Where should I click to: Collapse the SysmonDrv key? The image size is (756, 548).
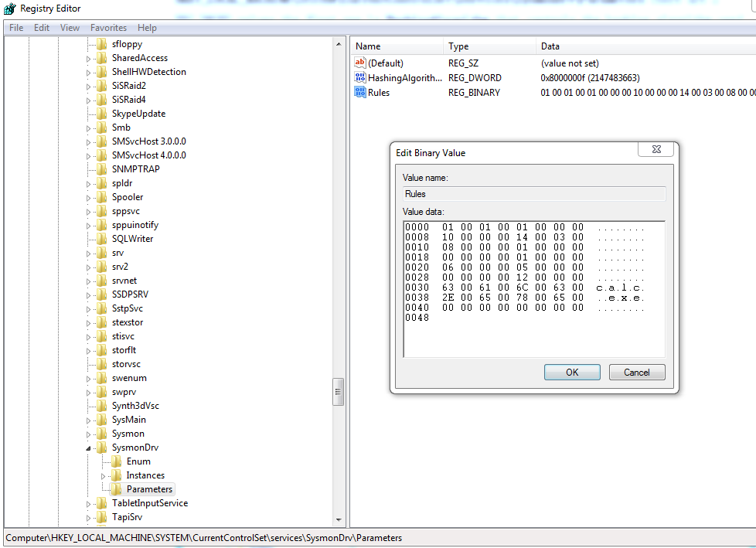coord(88,448)
